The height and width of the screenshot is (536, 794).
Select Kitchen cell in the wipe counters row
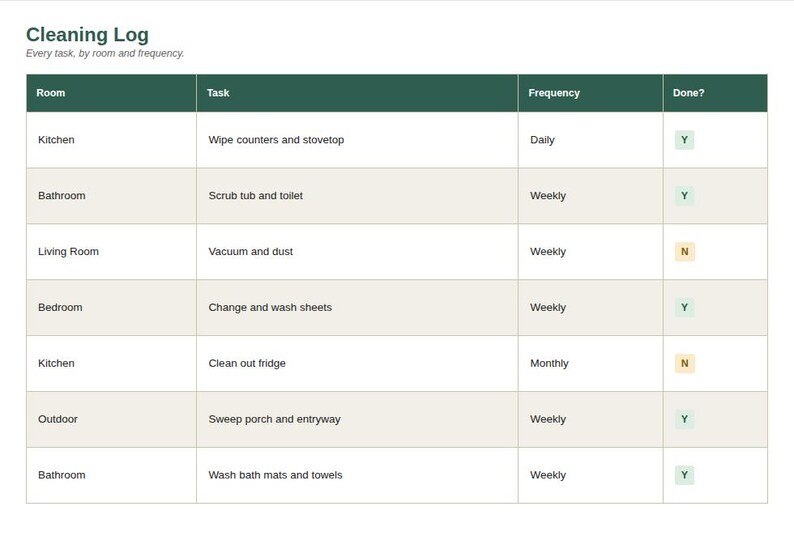pos(111,140)
